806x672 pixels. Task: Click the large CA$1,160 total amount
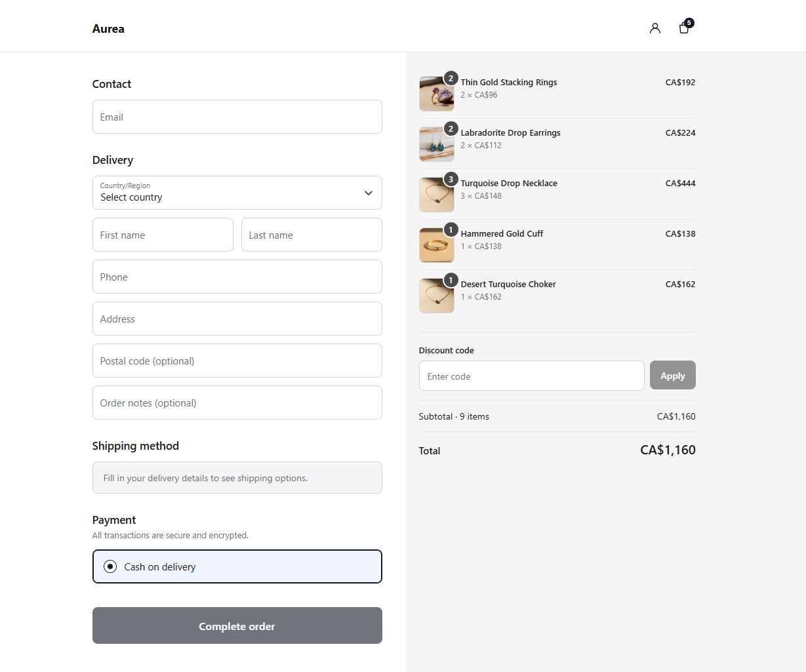click(668, 450)
